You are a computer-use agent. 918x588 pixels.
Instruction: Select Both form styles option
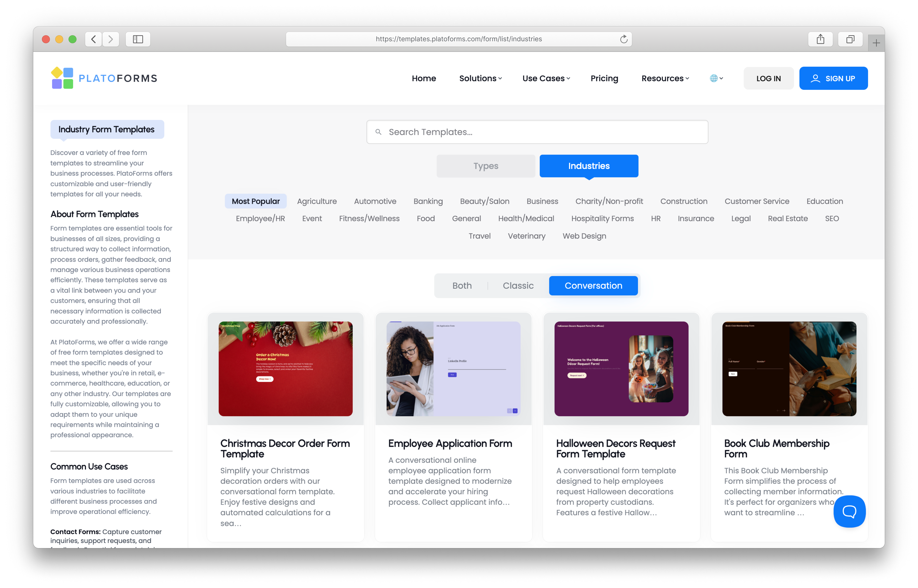462,286
